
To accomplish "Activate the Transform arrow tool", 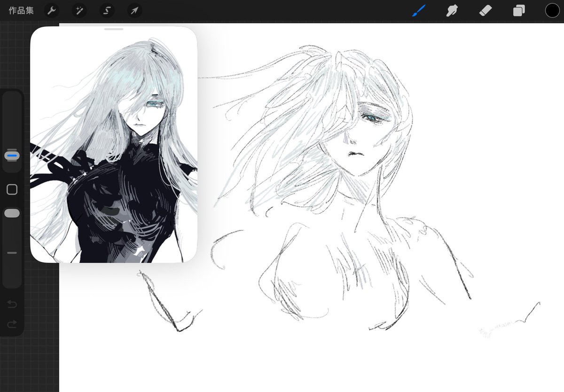I will (x=134, y=10).
